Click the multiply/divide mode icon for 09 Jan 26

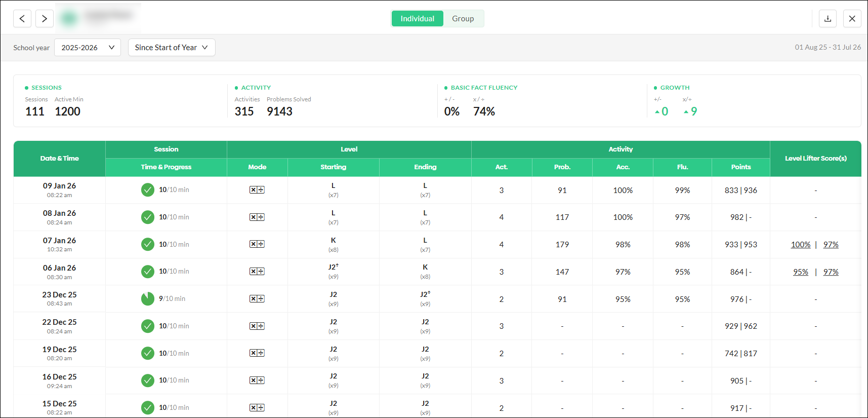pyautogui.click(x=257, y=190)
